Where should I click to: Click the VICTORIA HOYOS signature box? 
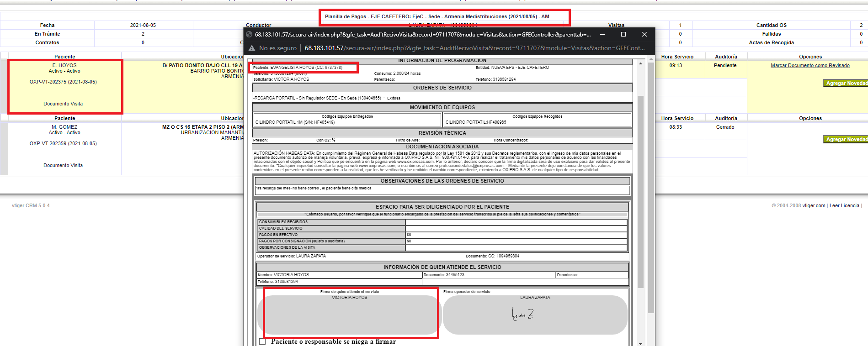pyautogui.click(x=349, y=315)
